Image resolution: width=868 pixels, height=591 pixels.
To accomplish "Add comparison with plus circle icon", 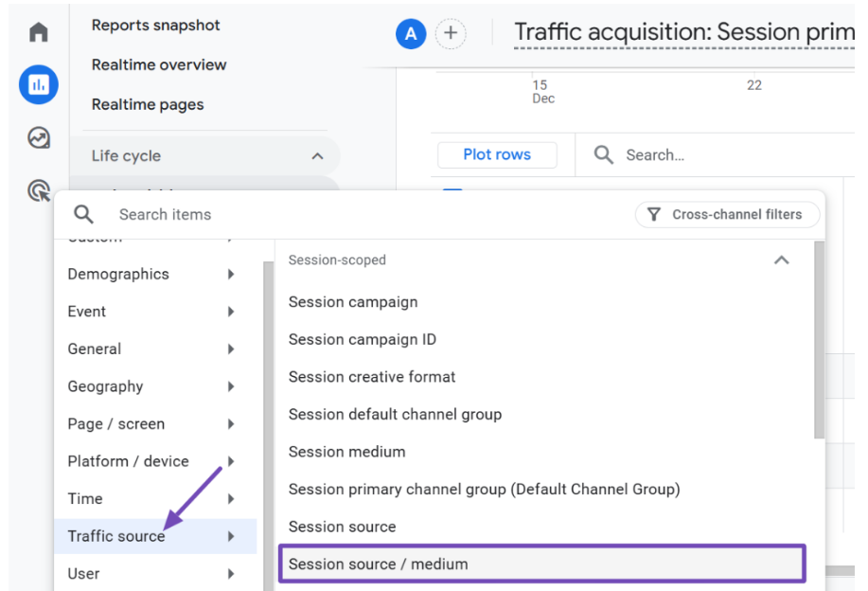I will point(451,34).
